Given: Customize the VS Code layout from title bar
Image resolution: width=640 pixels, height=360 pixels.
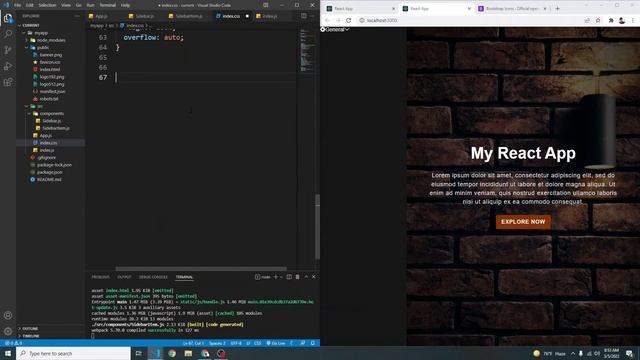Looking at the screenshot, I should tap(266, 5).
